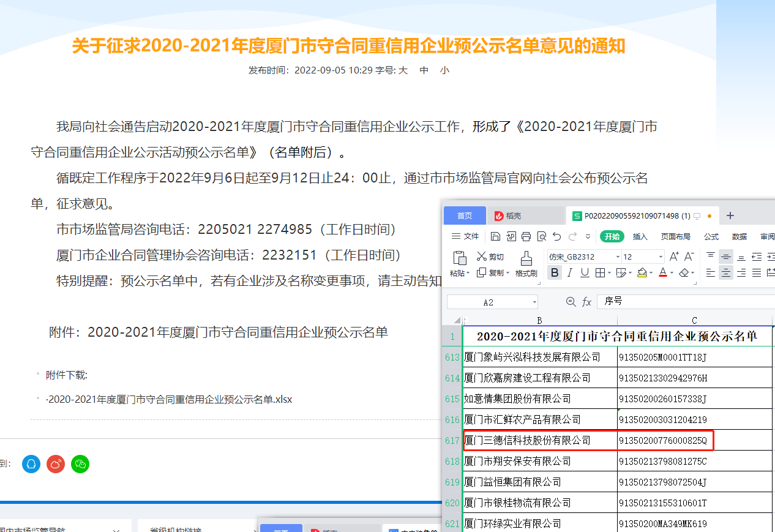The width and height of the screenshot is (775, 532).
Task: Set page font size to 大
Action: coord(403,70)
